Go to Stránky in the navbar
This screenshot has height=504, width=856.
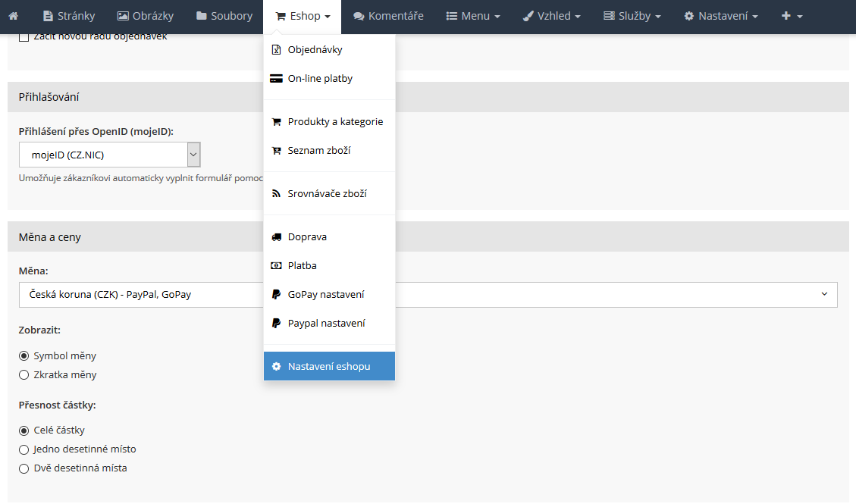point(68,16)
